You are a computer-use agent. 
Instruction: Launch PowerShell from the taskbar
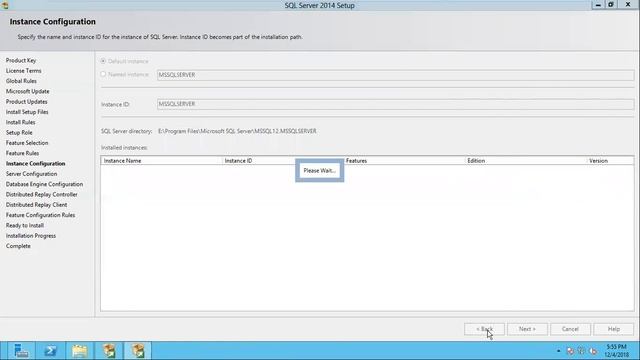(50, 351)
